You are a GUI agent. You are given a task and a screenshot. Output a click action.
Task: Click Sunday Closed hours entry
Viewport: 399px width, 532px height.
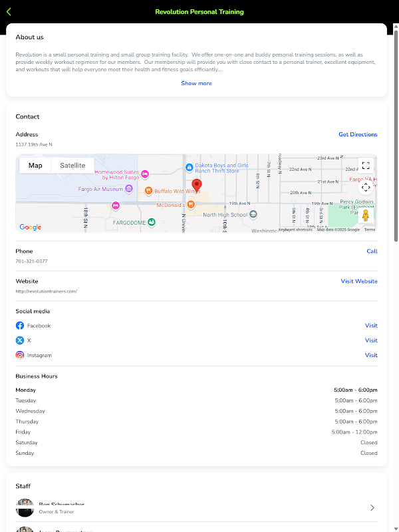pyautogui.click(x=369, y=454)
